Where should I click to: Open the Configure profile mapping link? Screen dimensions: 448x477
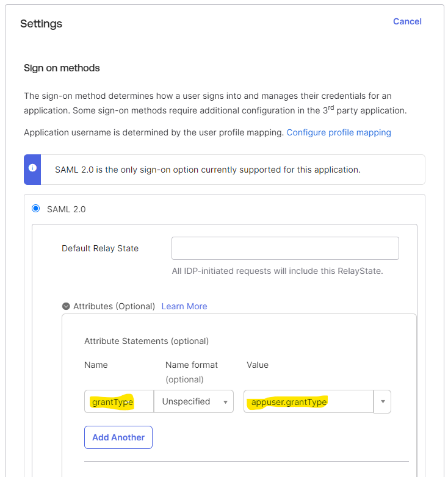coord(339,132)
